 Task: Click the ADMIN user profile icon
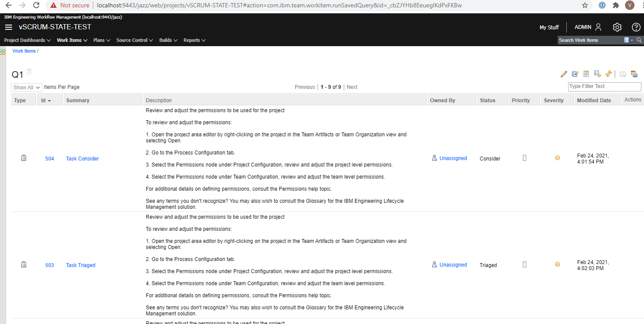598,27
